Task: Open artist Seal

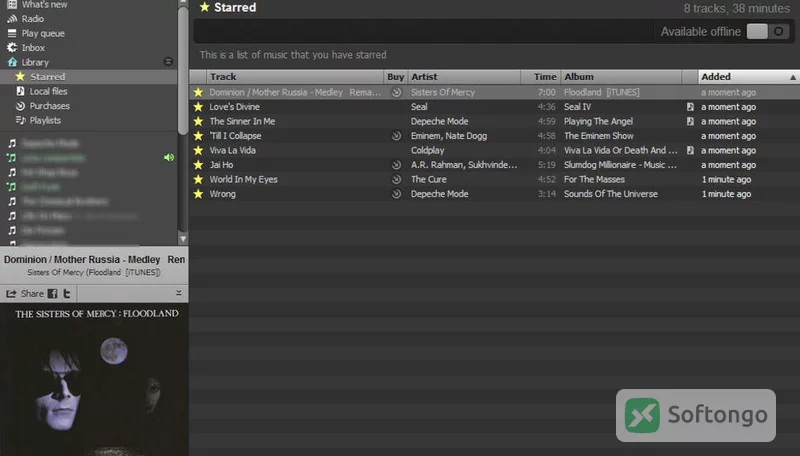Action: pos(419,107)
